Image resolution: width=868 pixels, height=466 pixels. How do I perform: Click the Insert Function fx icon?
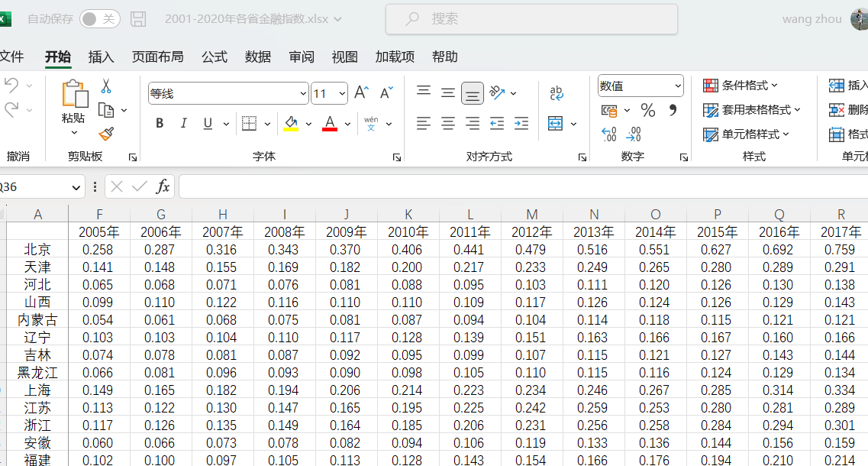click(x=163, y=186)
